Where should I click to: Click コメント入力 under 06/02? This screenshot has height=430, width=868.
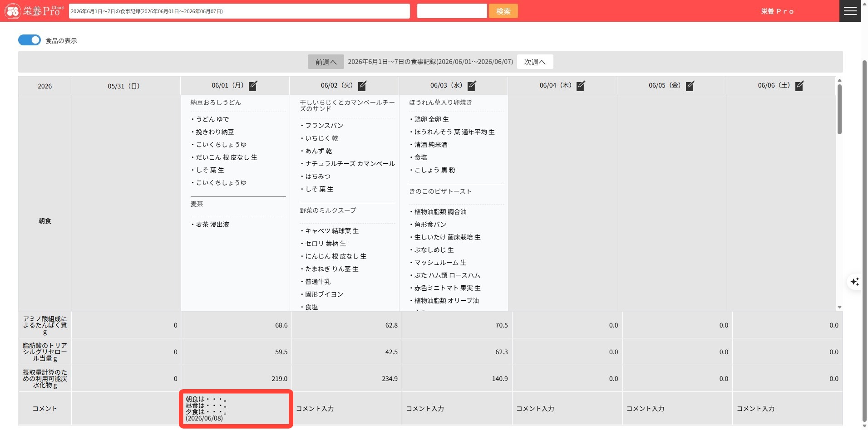pyautogui.click(x=315, y=409)
